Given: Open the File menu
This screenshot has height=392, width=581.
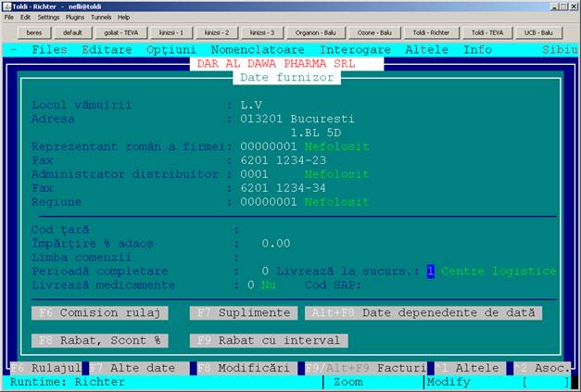Looking at the screenshot, I should [9, 17].
